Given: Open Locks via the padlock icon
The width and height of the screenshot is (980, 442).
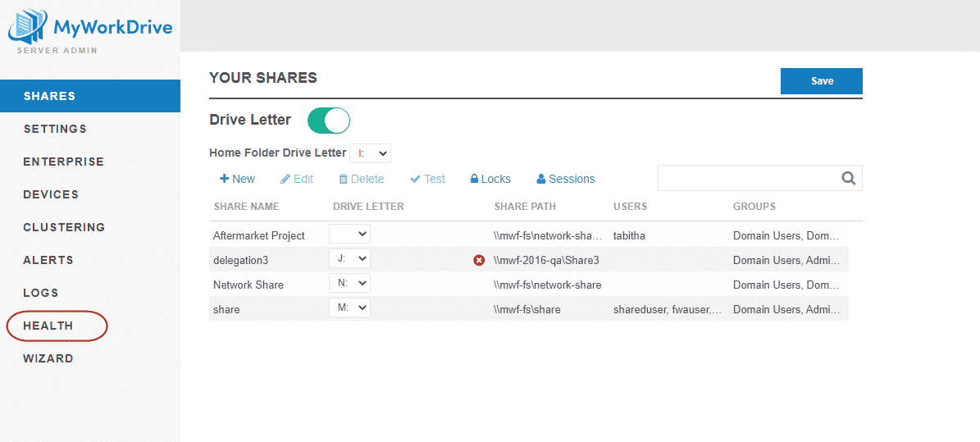Looking at the screenshot, I should [474, 179].
